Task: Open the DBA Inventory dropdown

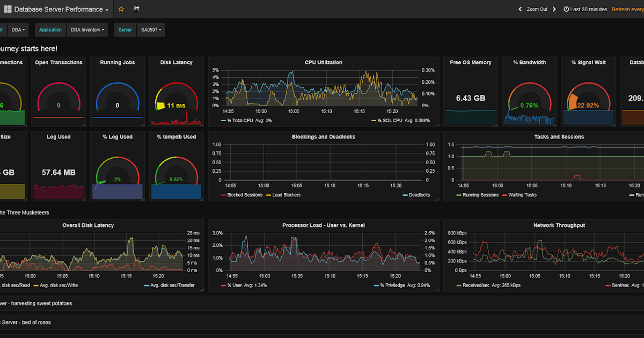Action: (x=87, y=30)
